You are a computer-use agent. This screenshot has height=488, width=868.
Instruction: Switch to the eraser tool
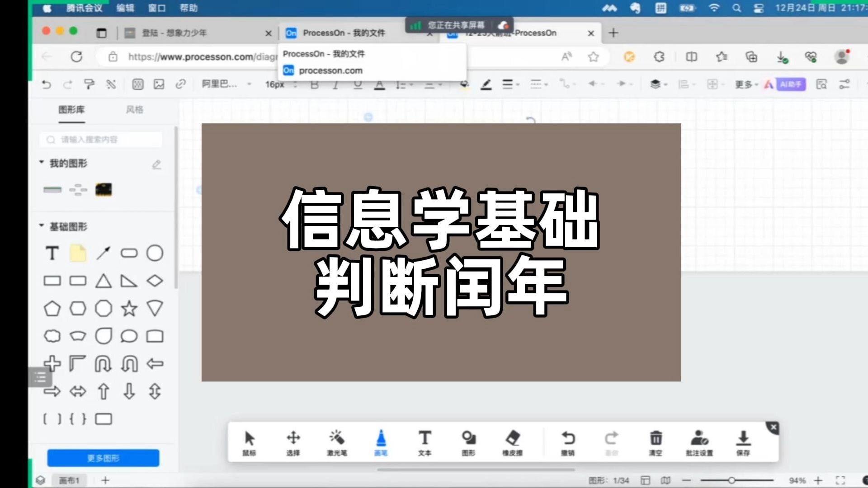[513, 442]
